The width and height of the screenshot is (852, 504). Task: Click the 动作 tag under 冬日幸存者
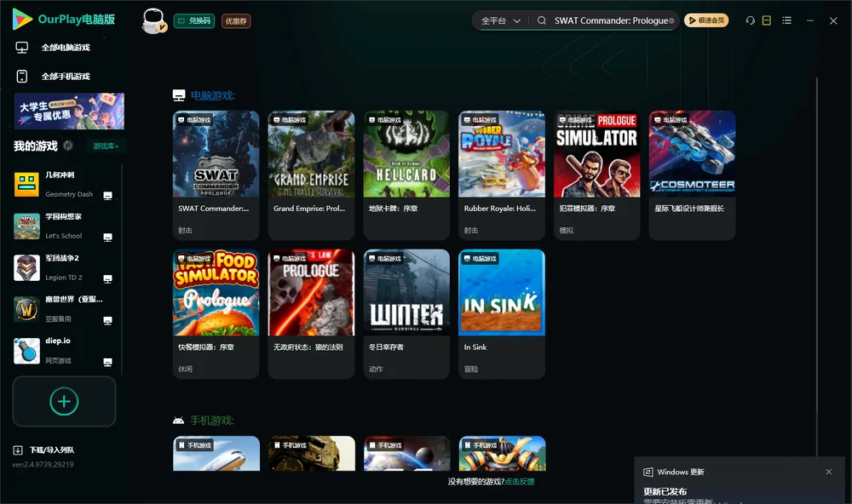tap(376, 369)
